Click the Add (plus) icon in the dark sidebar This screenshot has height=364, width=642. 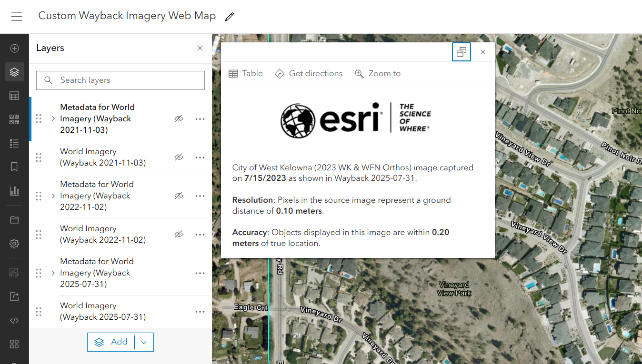point(14,48)
